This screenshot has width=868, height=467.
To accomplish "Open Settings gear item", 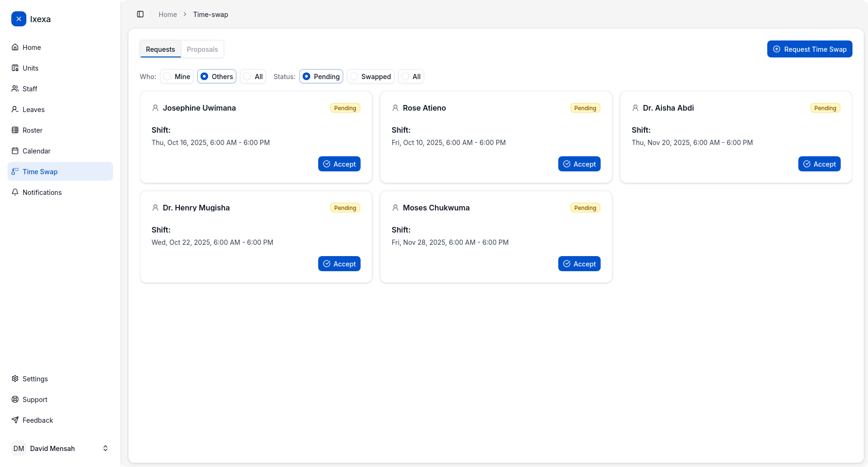I will tap(35, 379).
